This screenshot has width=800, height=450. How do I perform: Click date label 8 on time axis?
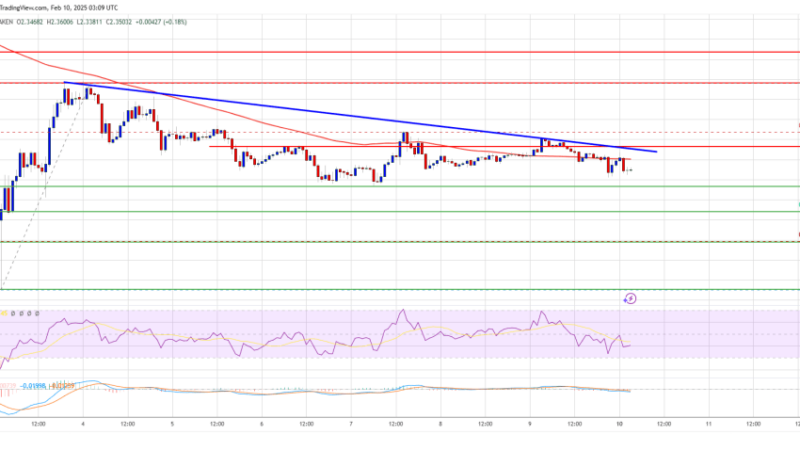coord(440,424)
